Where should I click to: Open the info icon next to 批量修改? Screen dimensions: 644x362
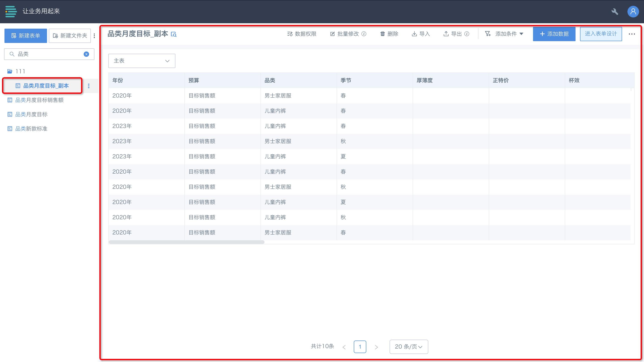364,34
